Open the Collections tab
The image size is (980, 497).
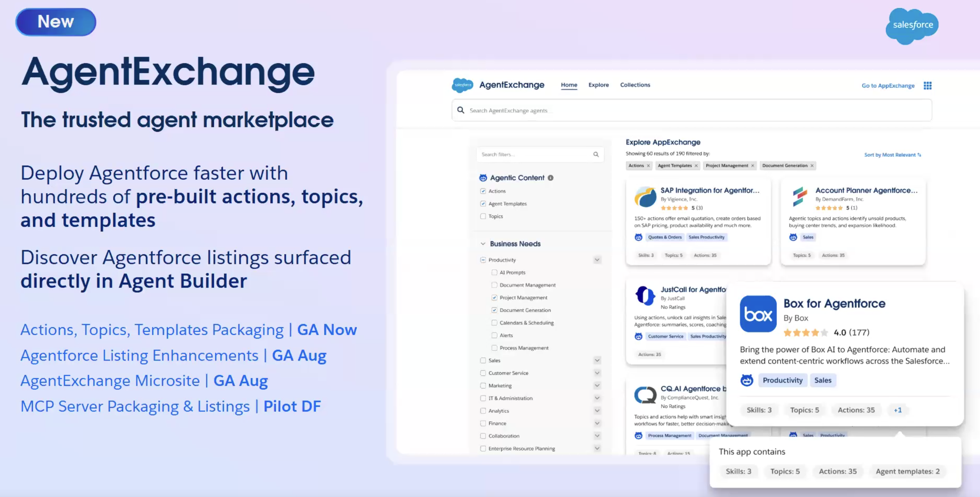pyautogui.click(x=635, y=85)
